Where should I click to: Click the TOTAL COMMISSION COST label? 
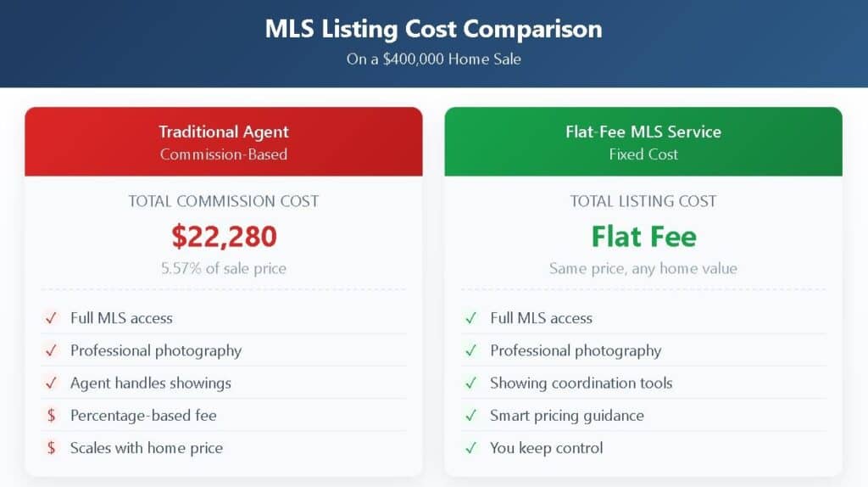224,201
